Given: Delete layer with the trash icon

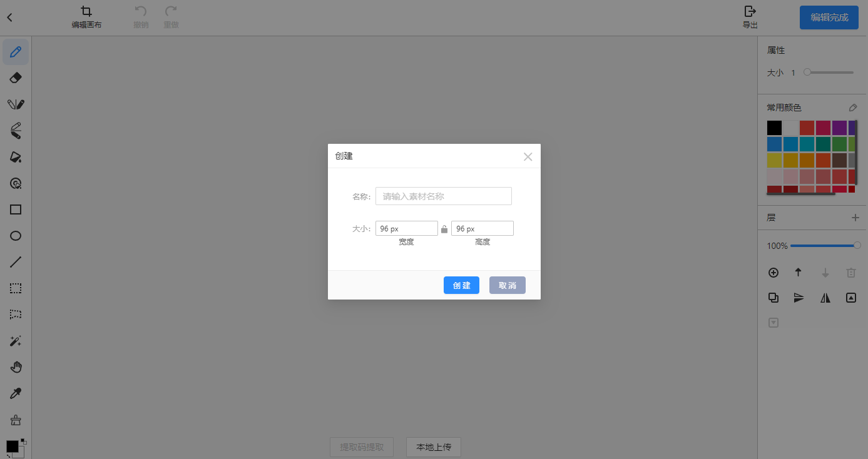Looking at the screenshot, I should pyautogui.click(x=851, y=273).
